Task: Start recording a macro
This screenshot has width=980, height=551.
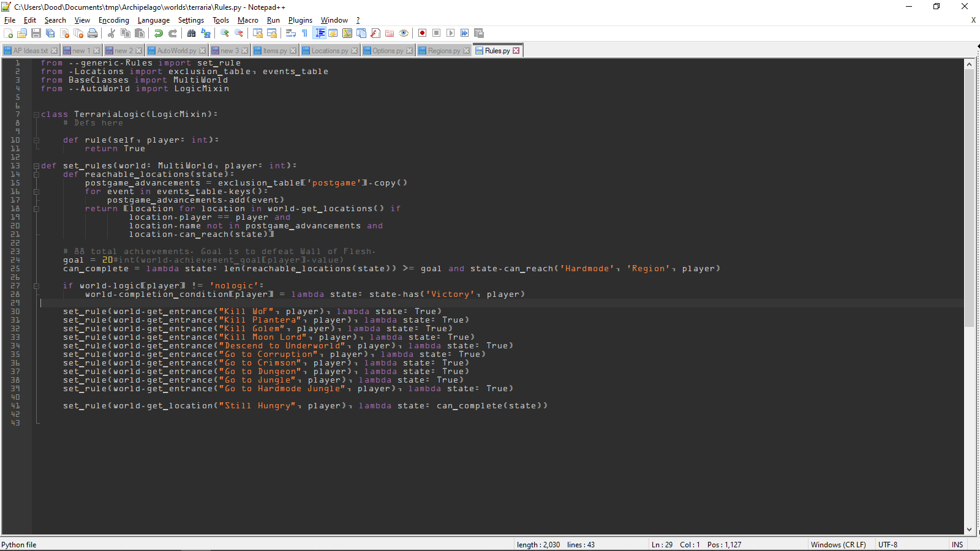Action: tap(422, 33)
